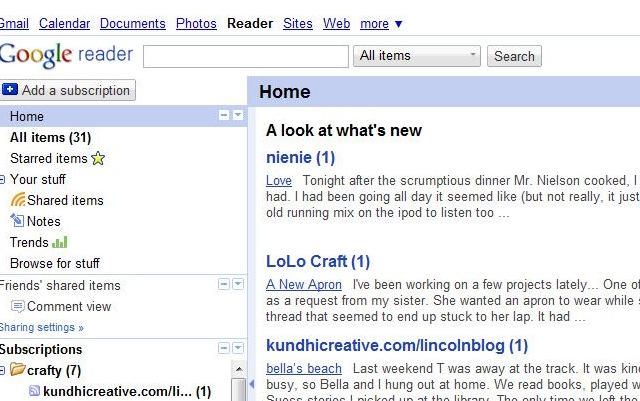Minimize the Home section in the sidebar
This screenshot has height=401, width=640.
(x=224, y=115)
